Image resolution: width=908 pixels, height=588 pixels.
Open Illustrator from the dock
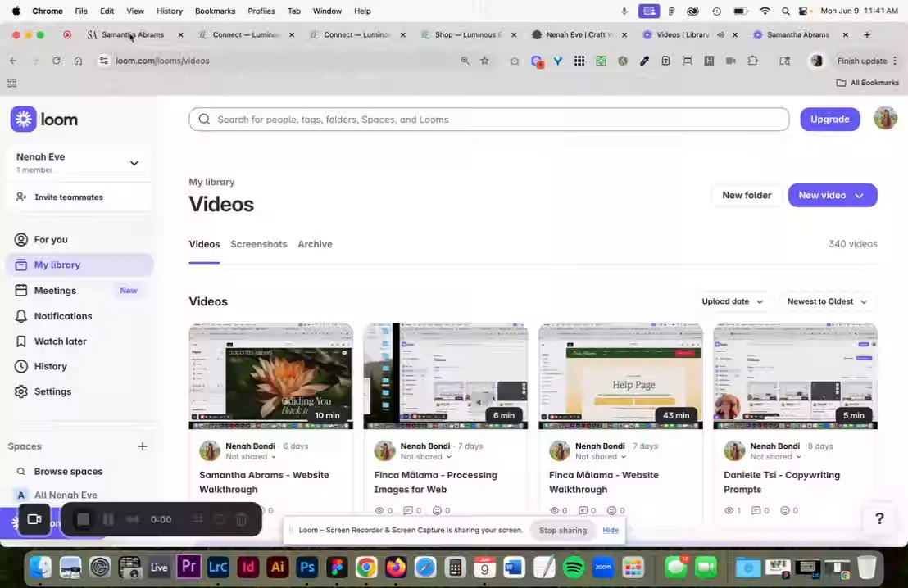[277, 568]
